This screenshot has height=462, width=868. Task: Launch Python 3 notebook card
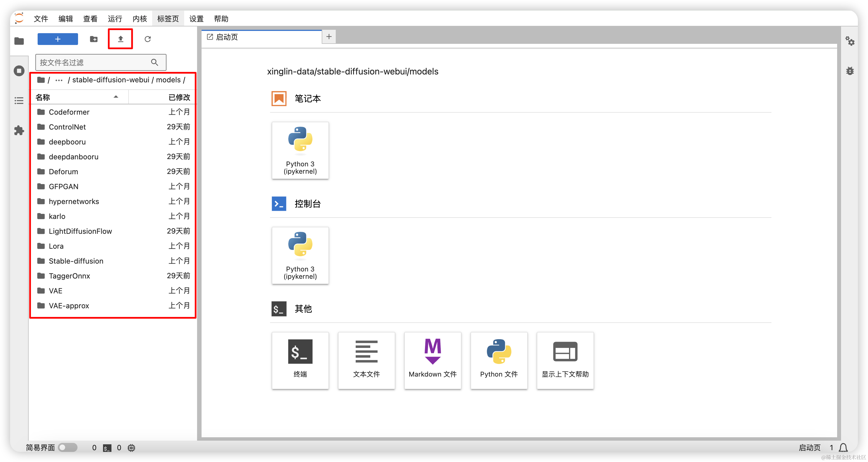(x=300, y=150)
